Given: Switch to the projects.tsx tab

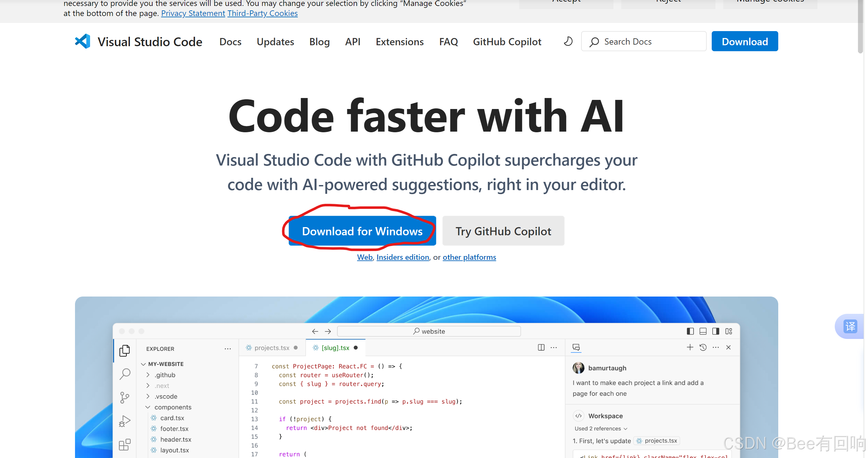Looking at the screenshot, I should click(x=271, y=348).
